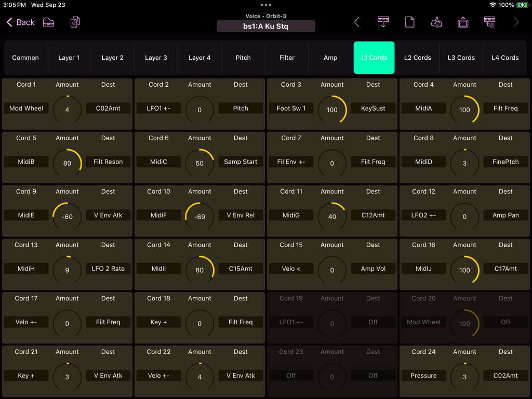This screenshot has height=399, width=532.
Task: Change Cord 3 destination KeySust
Action: pos(373,108)
